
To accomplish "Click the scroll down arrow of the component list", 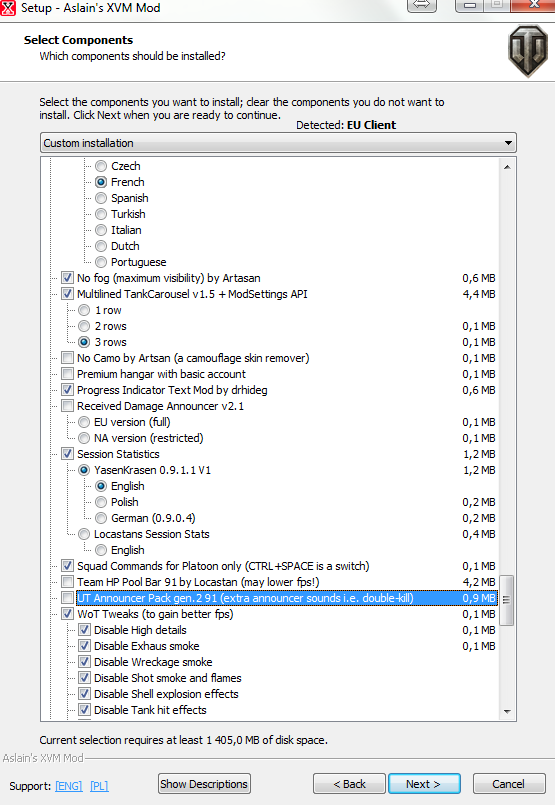I will click(x=507, y=712).
